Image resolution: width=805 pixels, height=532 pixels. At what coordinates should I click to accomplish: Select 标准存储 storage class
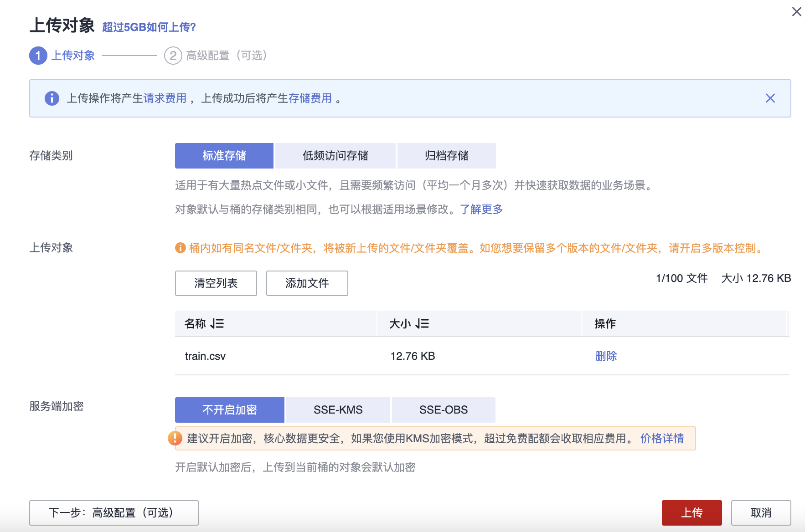[x=224, y=156]
